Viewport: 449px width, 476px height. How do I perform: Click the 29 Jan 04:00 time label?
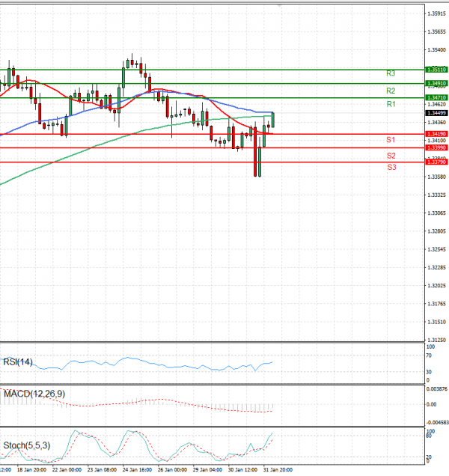point(207,470)
